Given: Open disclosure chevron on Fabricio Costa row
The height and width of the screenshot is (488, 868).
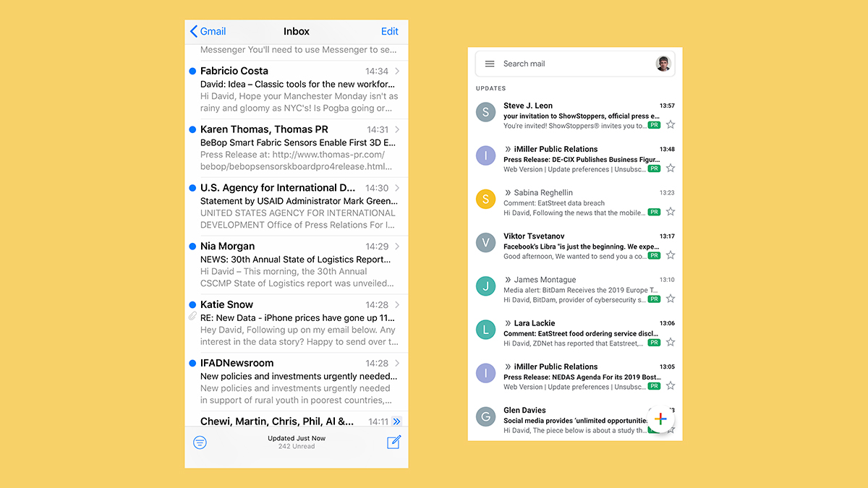Looking at the screenshot, I should [397, 71].
